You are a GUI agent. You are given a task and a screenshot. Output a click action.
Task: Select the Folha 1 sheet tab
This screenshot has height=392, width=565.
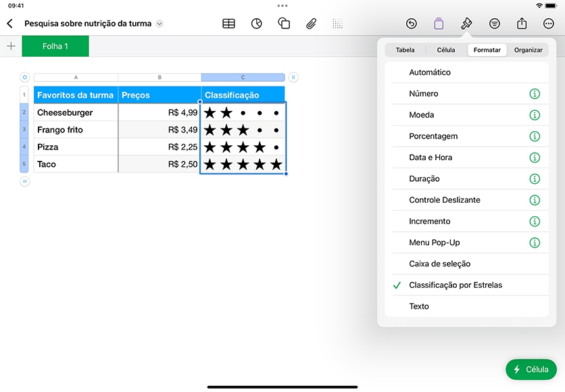(55, 46)
